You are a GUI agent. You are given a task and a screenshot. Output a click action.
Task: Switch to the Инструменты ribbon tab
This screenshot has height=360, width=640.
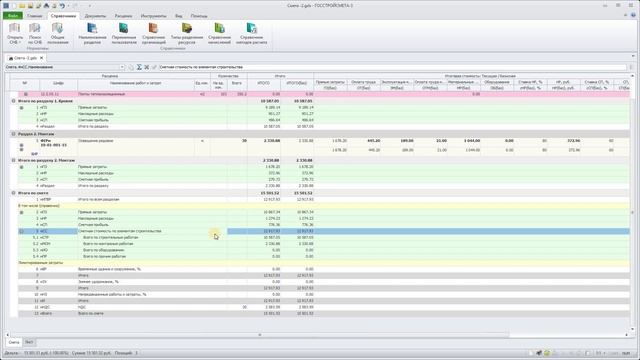[153, 16]
